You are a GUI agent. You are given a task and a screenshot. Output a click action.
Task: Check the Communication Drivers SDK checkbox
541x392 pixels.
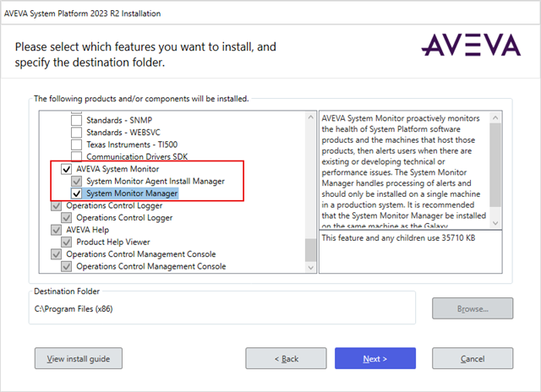click(x=76, y=156)
